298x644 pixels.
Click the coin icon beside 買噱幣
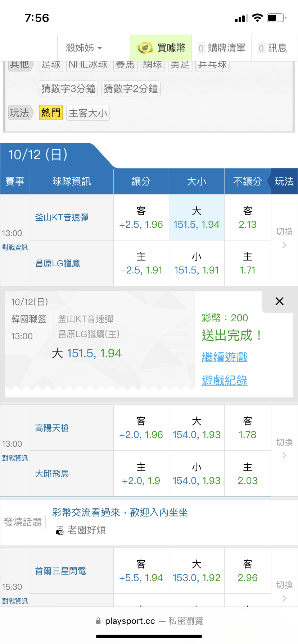[145, 48]
